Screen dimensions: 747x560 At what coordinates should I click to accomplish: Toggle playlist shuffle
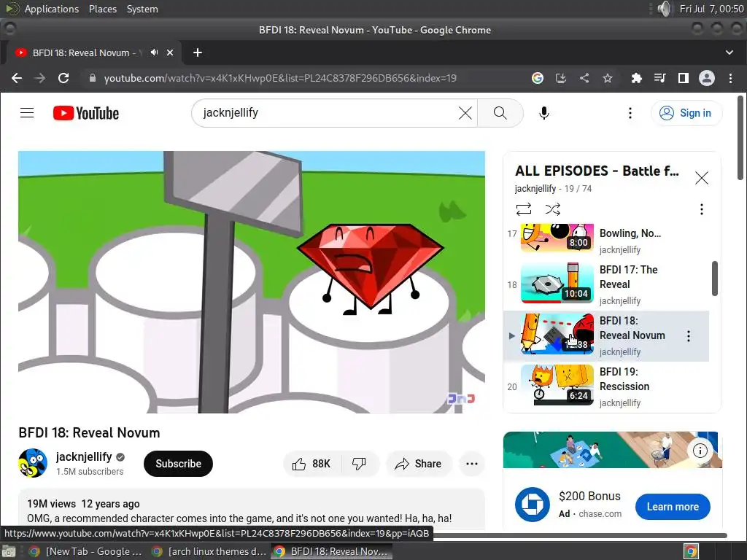553,209
